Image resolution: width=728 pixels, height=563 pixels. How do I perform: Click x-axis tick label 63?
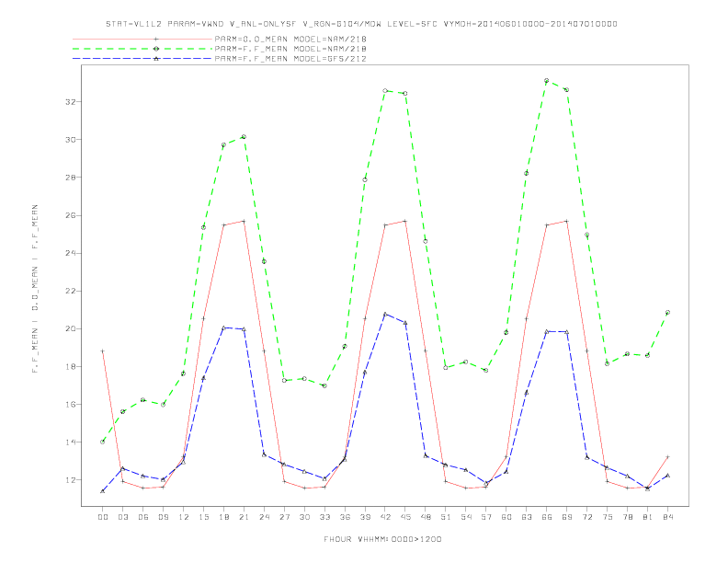527,517
